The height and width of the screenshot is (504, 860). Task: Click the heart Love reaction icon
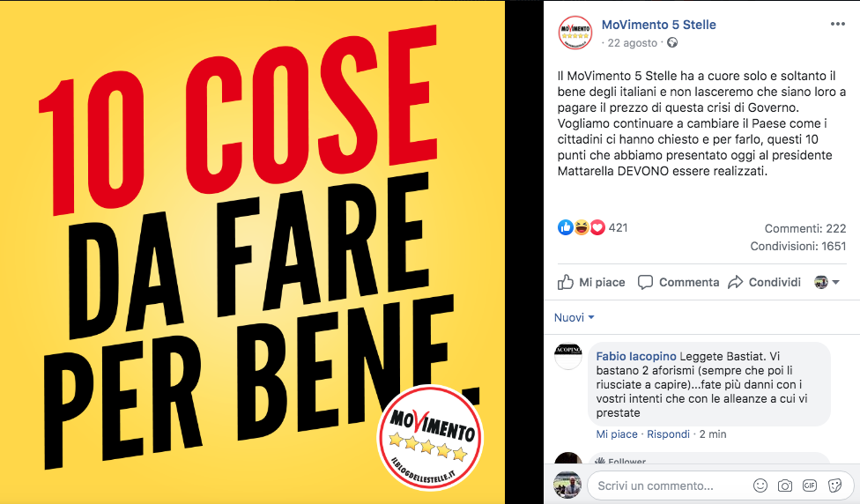[597, 227]
